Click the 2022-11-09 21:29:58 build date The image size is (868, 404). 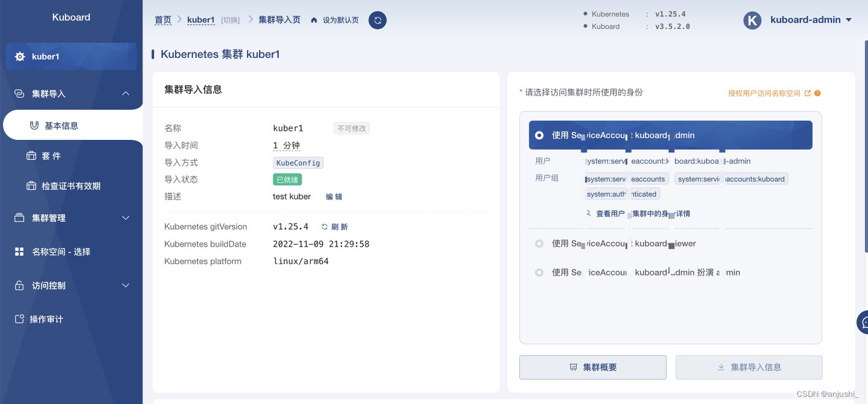(x=321, y=244)
